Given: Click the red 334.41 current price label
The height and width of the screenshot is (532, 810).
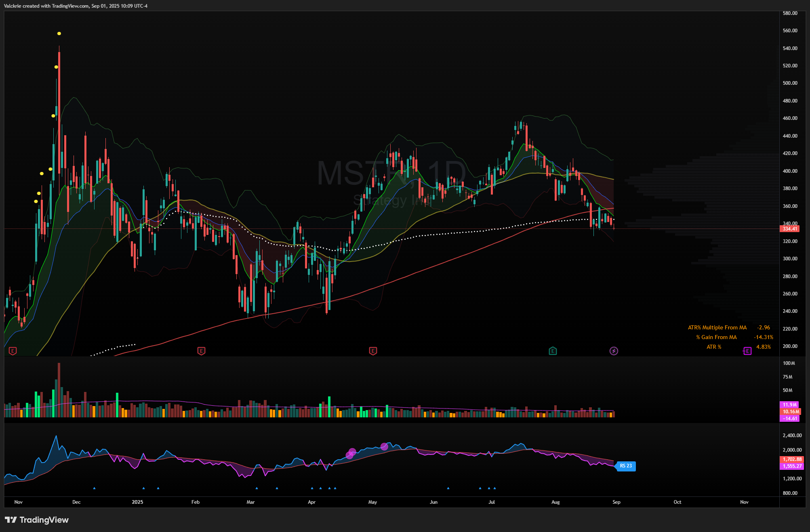Looking at the screenshot, I should 789,229.
